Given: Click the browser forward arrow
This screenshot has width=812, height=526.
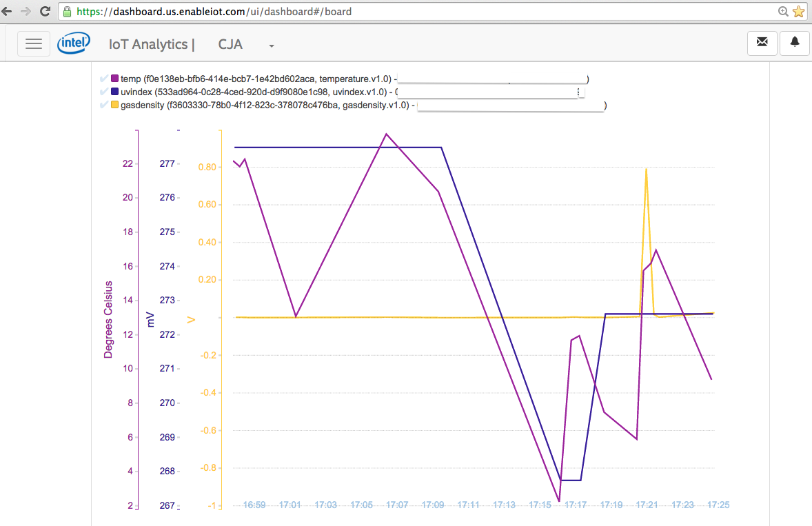Looking at the screenshot, I should (x=26, y=11).
